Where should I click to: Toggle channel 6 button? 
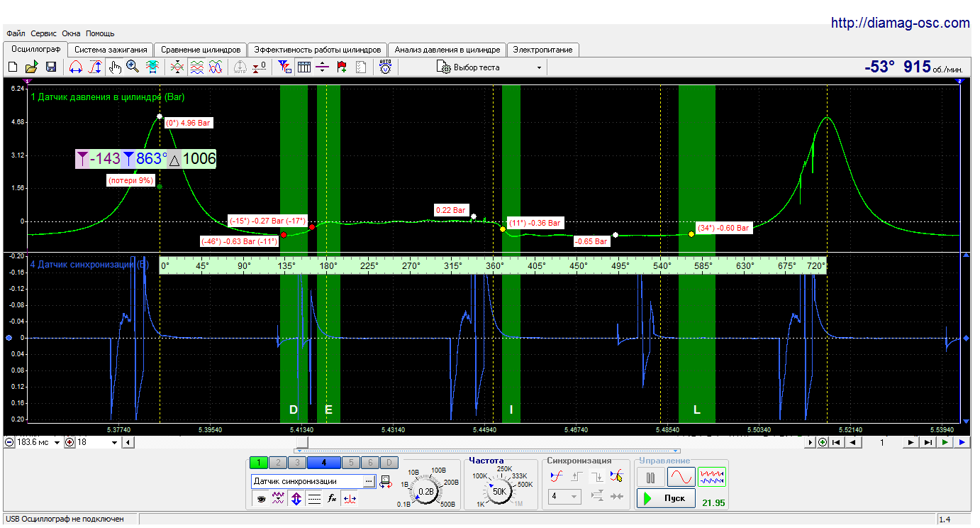coord(369,463)
